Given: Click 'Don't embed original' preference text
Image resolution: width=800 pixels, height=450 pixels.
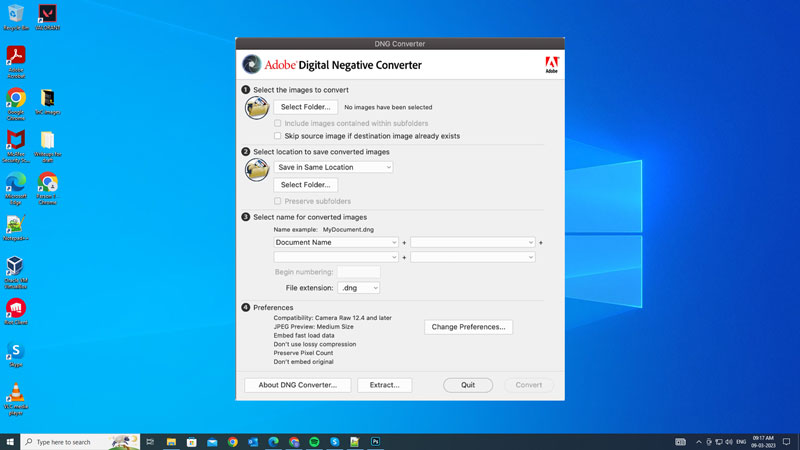Looking at the screenshot, I should (x=304, y=362).
